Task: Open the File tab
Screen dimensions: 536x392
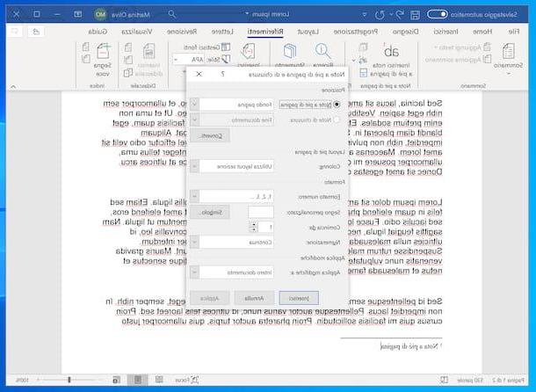Action: click(x=513, y=32)
